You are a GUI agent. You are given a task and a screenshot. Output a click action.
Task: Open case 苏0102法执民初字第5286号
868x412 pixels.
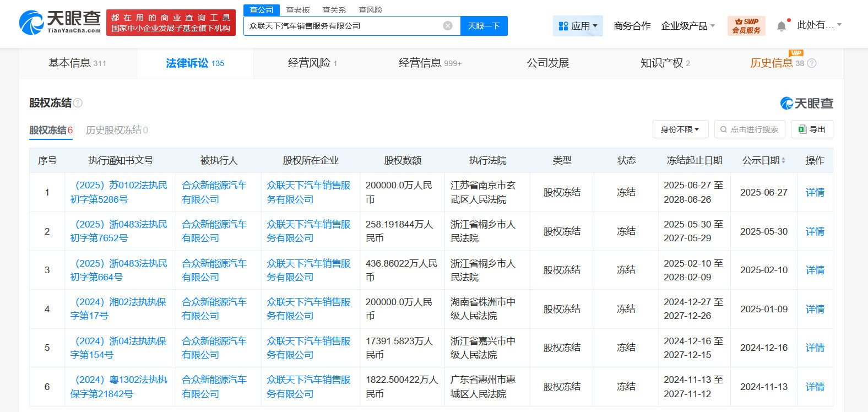point(119,192)
